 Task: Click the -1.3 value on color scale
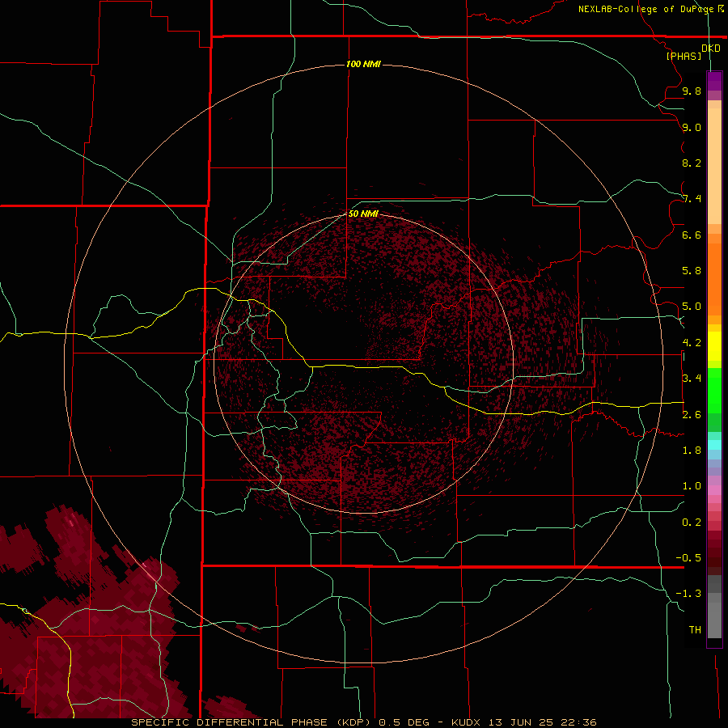click(688, 594)
